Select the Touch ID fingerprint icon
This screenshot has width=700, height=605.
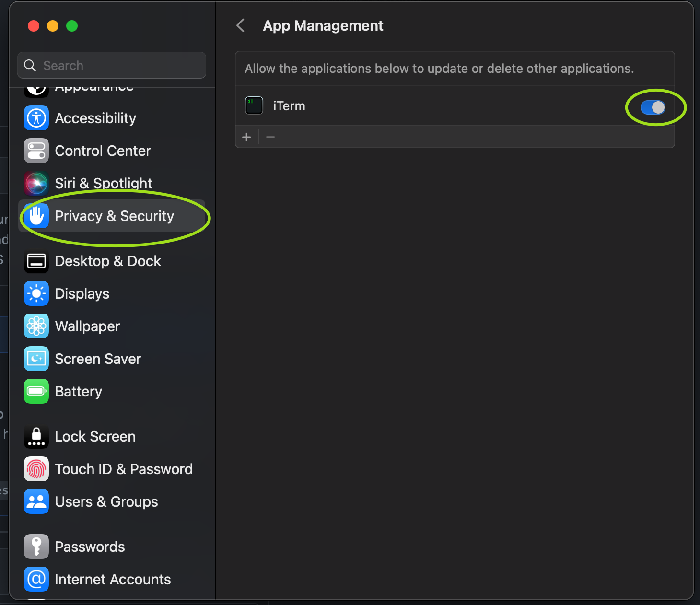click(x=36, y=469)
